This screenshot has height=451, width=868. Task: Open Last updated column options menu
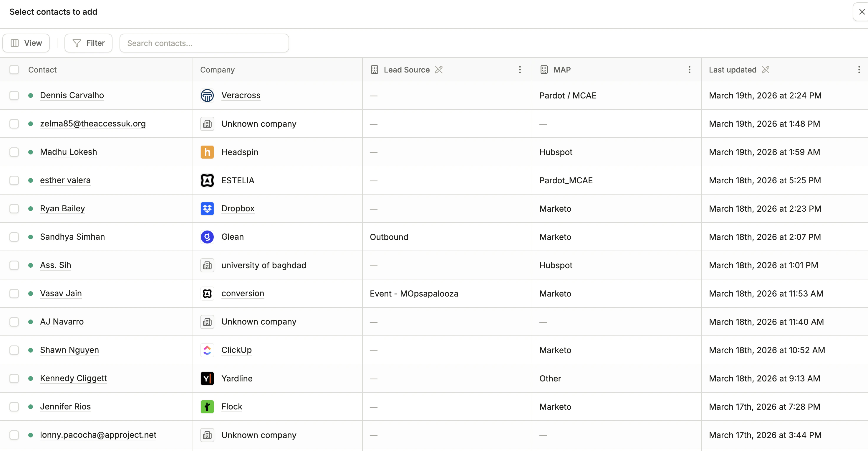tap(859, 70)
